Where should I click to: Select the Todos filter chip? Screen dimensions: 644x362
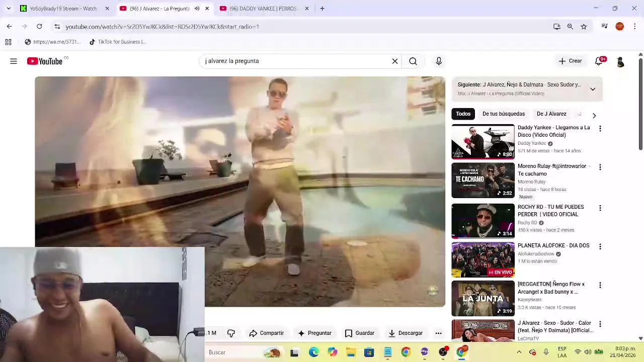tap(463, 114)
